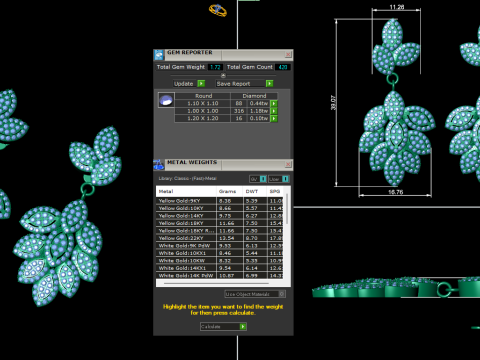Click the Metal Weights panel icon

[x=159, y=164]
